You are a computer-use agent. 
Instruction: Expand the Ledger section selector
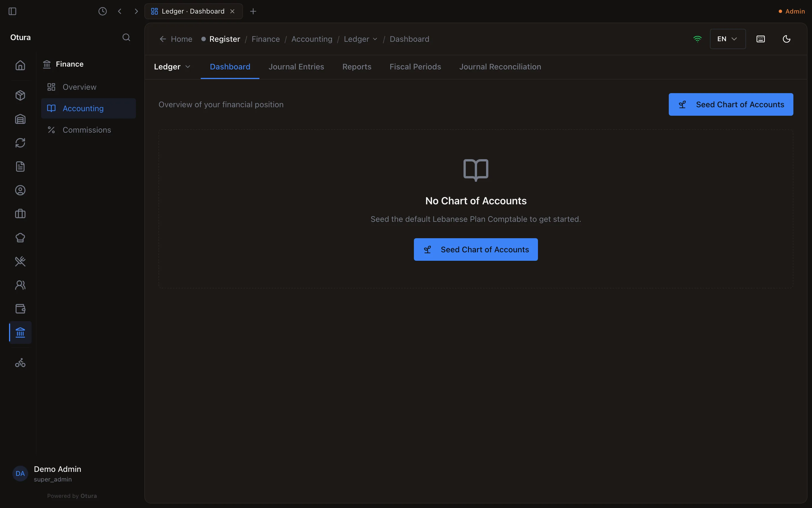pyautogui.click(x=172, y=67)
